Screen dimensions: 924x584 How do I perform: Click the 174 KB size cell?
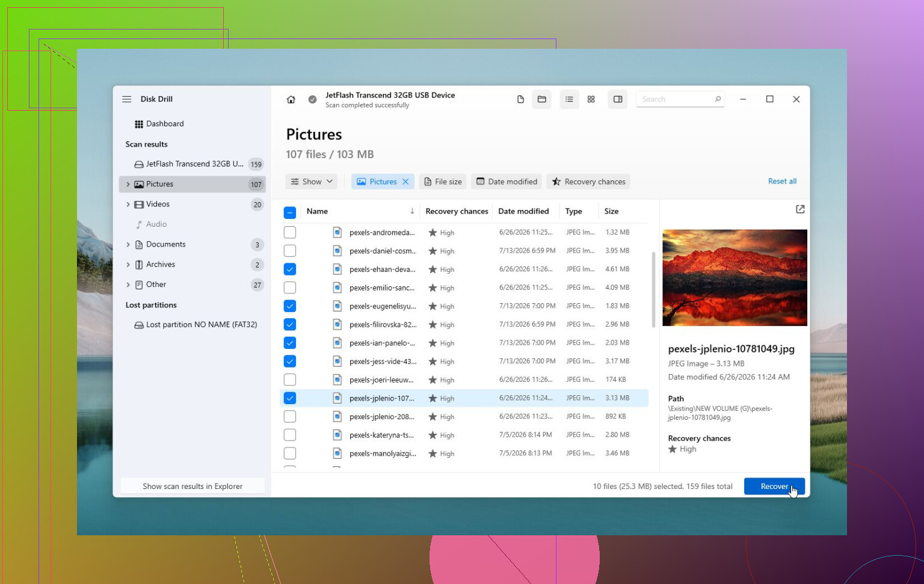615,380
